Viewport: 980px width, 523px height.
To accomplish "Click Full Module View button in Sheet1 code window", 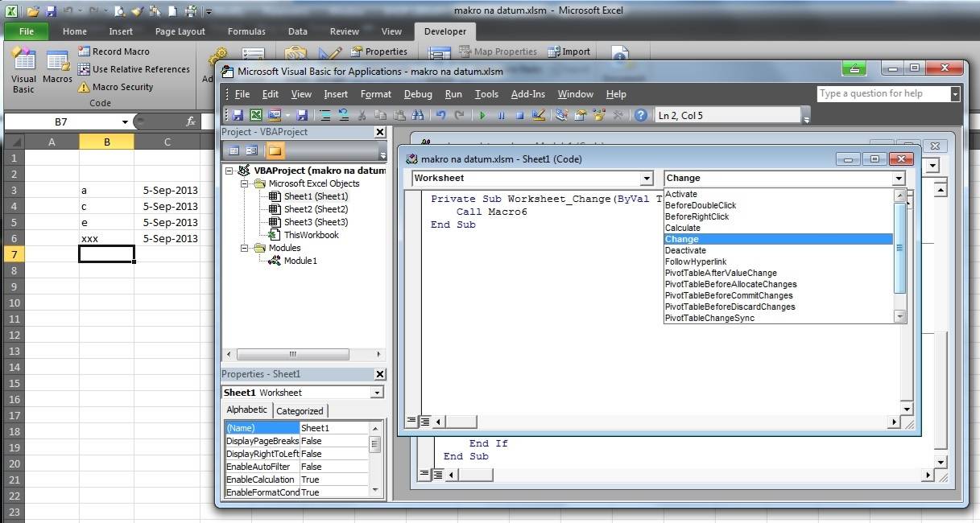I will (424, 421).
